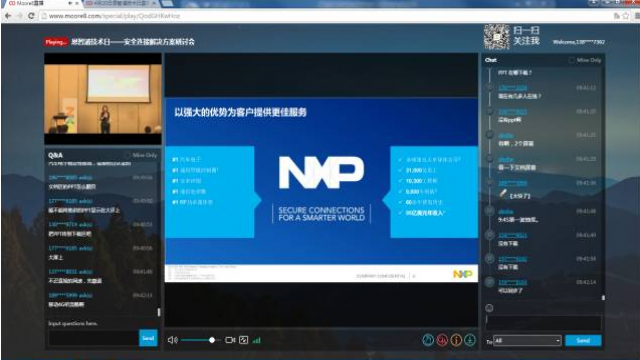Image resolution: width=640 pixels, height=360 pixels.
Task: Click the teal download circle icon
Action: click(470, 340)
